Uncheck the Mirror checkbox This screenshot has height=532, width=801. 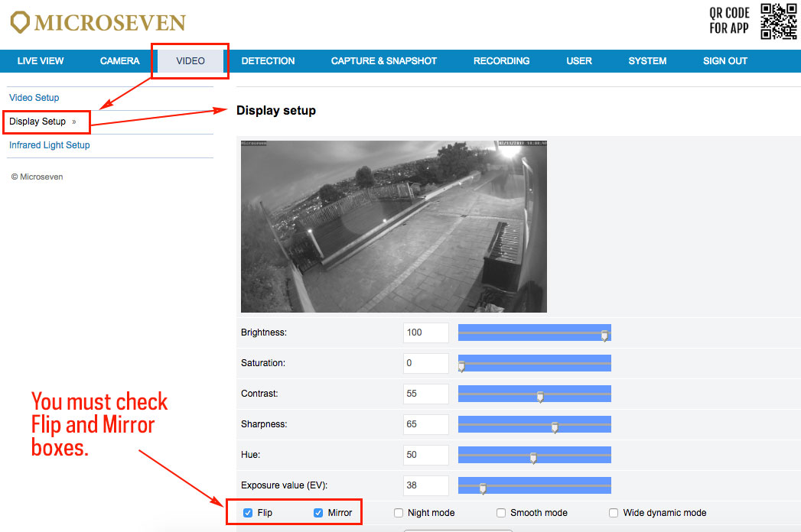point(318,513)
